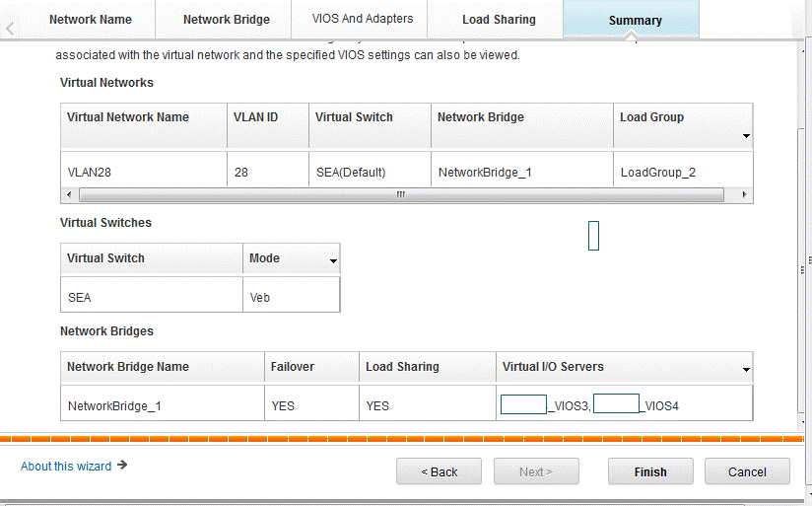Open the About this wizard link

coord(66,467)
